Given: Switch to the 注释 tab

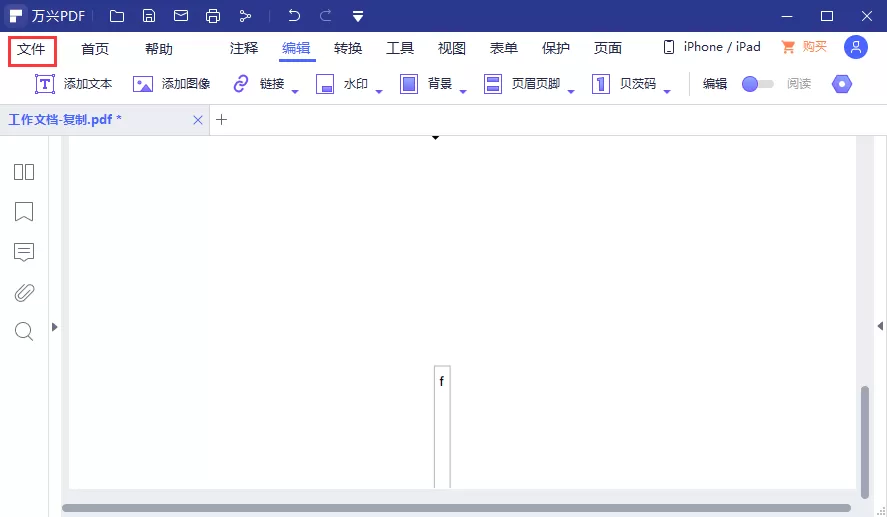Looking at the screenshot, I should click(244, 48).
